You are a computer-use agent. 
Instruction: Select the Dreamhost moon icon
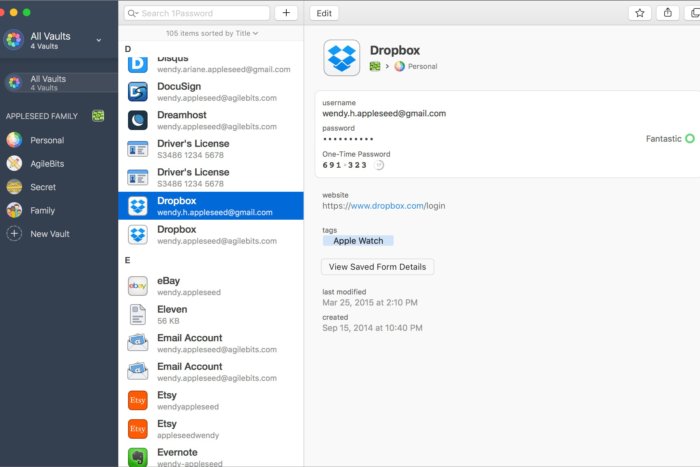[x=138, y=120]
